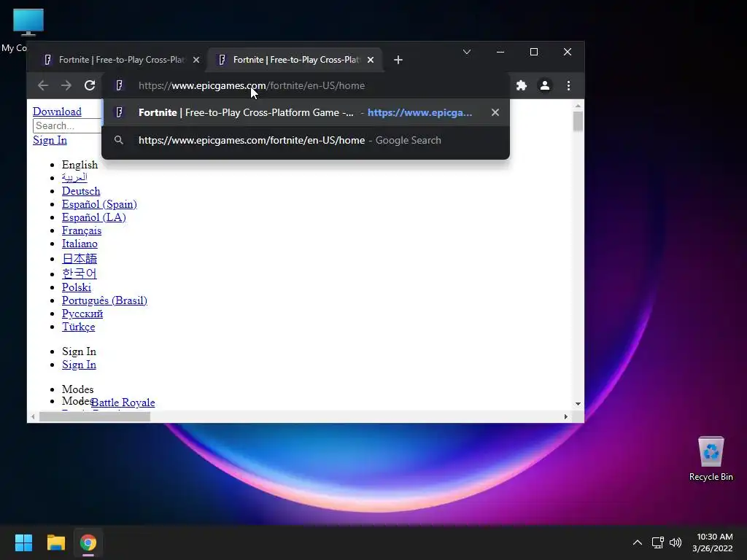The width and height of the screenshot is (747, 560).
Task: Select Español (Spain) language
Action: (99, 204)
